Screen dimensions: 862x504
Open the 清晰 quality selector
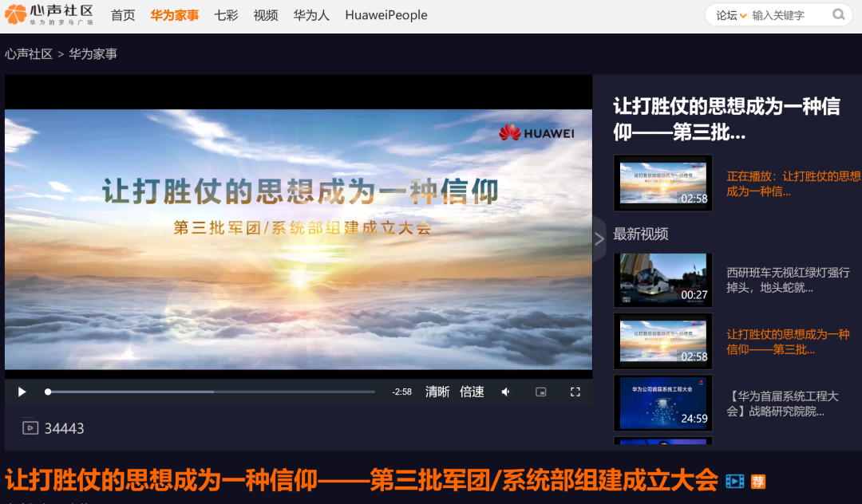point(437,392)
